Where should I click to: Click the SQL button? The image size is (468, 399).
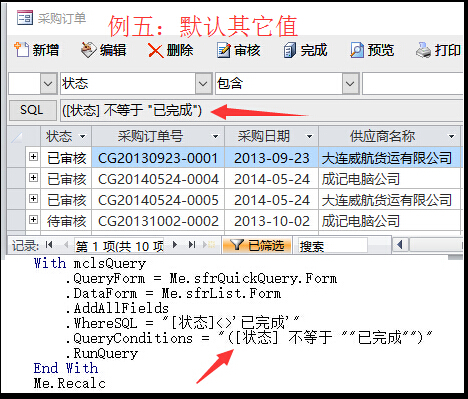tap(32, 110)
